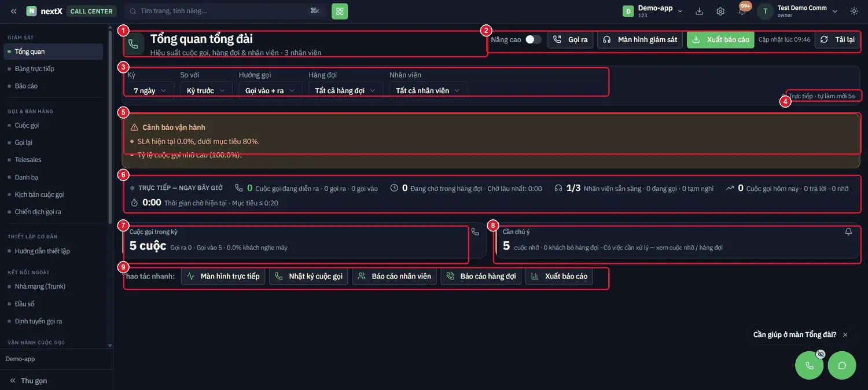Open 'Cuộc gọi' in the sidebar
Viewport: 868px width, 390px height.
coord(53,126)
